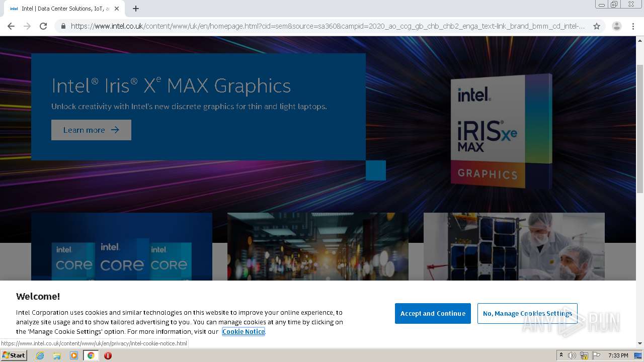This screenshot has width=644, height=362.
Task: Accept and Continue with cookies
Action: pyautogui.click(x=433, y=313)
